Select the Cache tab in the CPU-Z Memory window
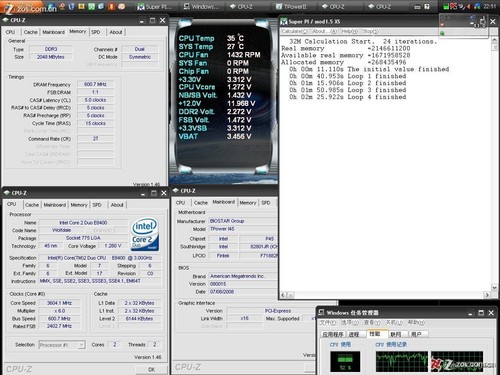500x375 pixels. coord(31,32)
